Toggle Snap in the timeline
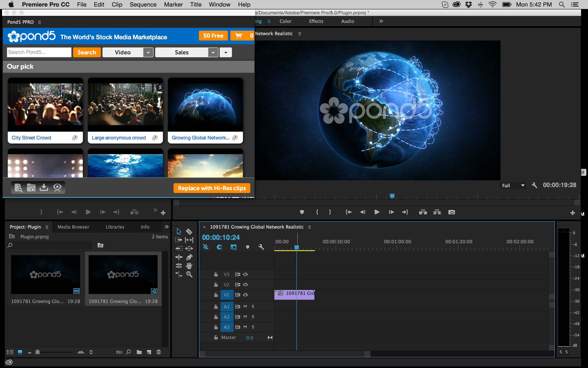This screenshot has width=588, height=368. click(x=219, y=247)
